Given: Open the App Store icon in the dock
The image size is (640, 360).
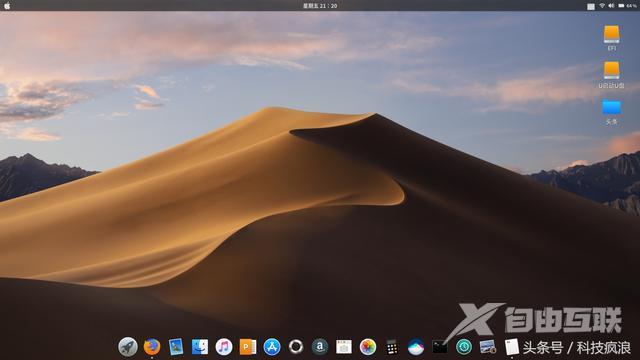Looking at the screenshot, I should coord(272,347).
